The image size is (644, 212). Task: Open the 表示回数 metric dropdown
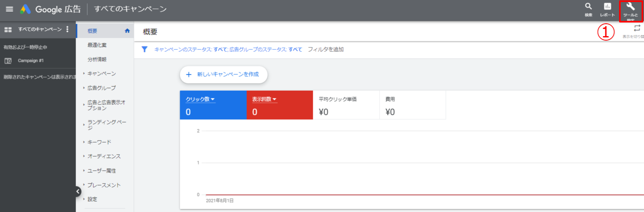click(264, 99)
